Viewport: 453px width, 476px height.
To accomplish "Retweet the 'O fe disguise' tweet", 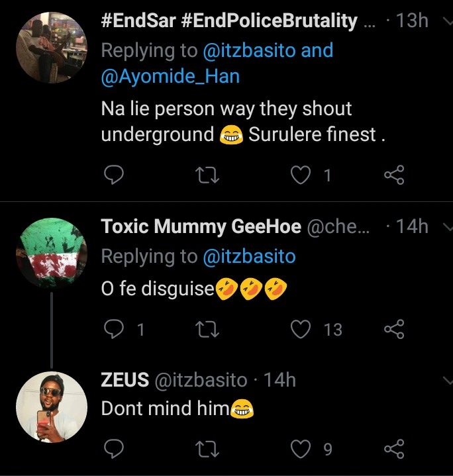I will [208, 329].
